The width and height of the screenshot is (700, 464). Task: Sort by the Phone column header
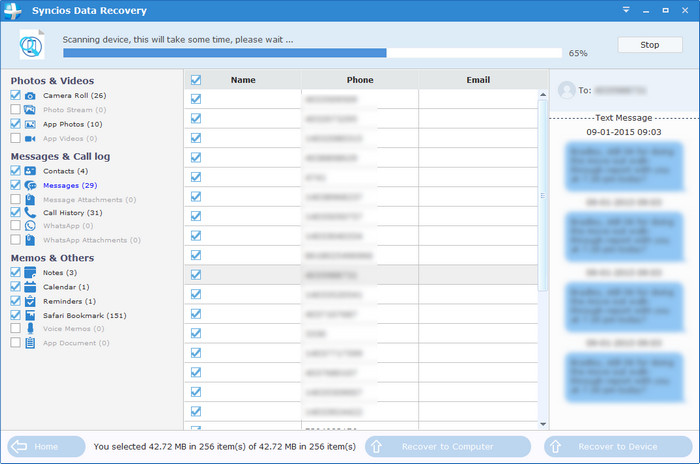click(x=360, y=80)
